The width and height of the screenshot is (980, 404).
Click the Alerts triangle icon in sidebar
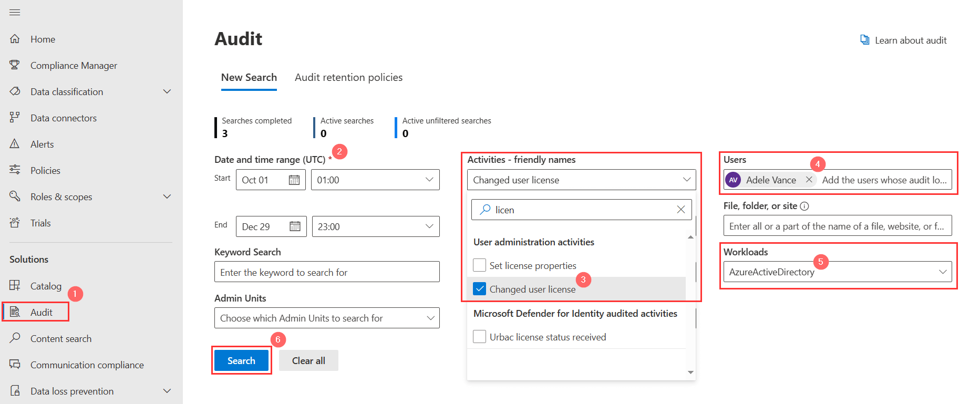pos(15,144)
